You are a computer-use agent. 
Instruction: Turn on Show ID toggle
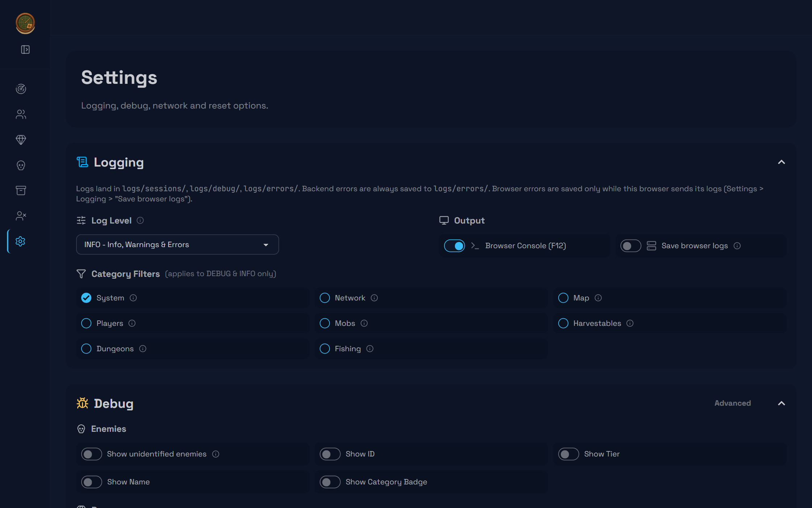(x=330, y=454)
